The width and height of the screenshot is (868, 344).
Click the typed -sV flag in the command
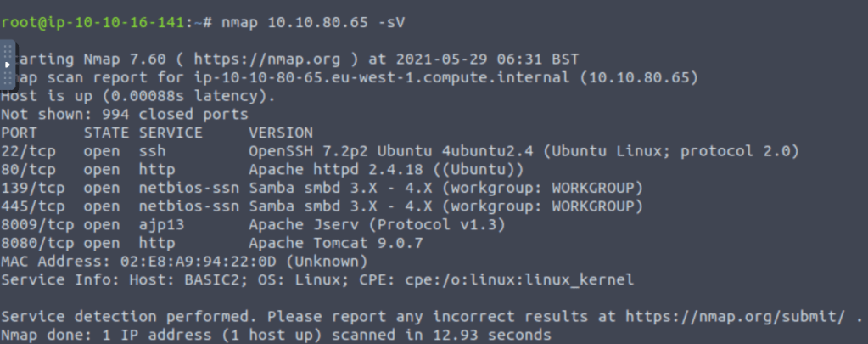click(391, 22)
